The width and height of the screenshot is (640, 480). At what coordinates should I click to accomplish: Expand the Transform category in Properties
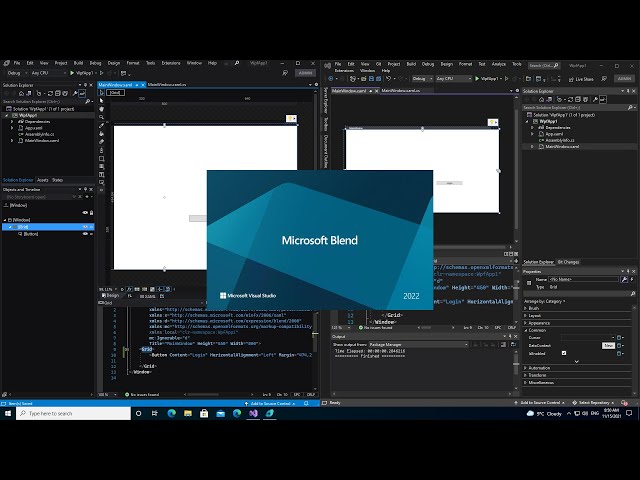click(525, 375)
